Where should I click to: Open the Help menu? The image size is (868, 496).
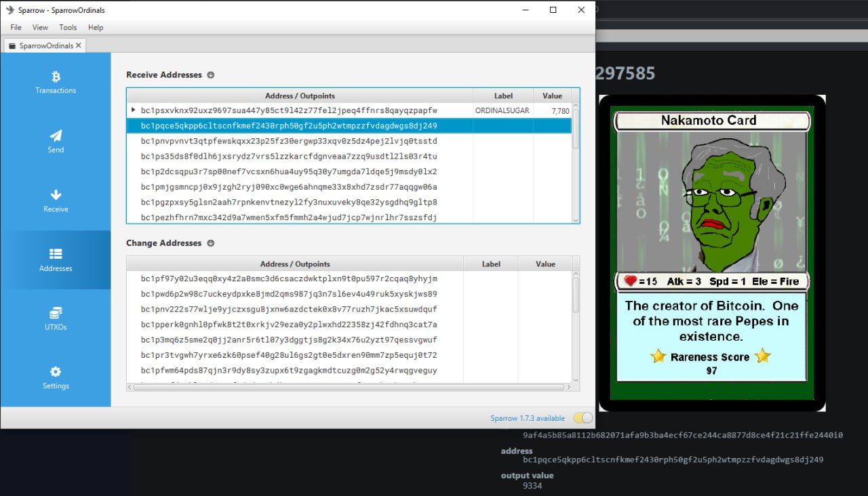(x=96, y=27)
